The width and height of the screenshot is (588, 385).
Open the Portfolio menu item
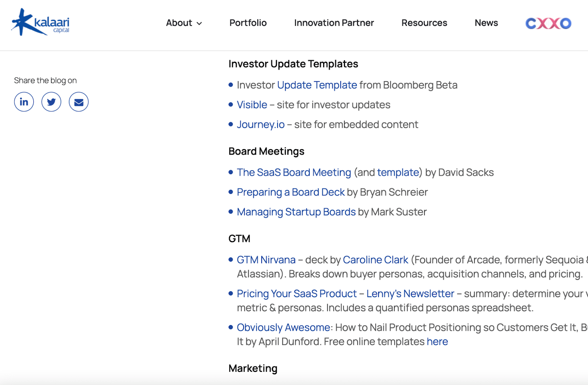click(248, 23)
